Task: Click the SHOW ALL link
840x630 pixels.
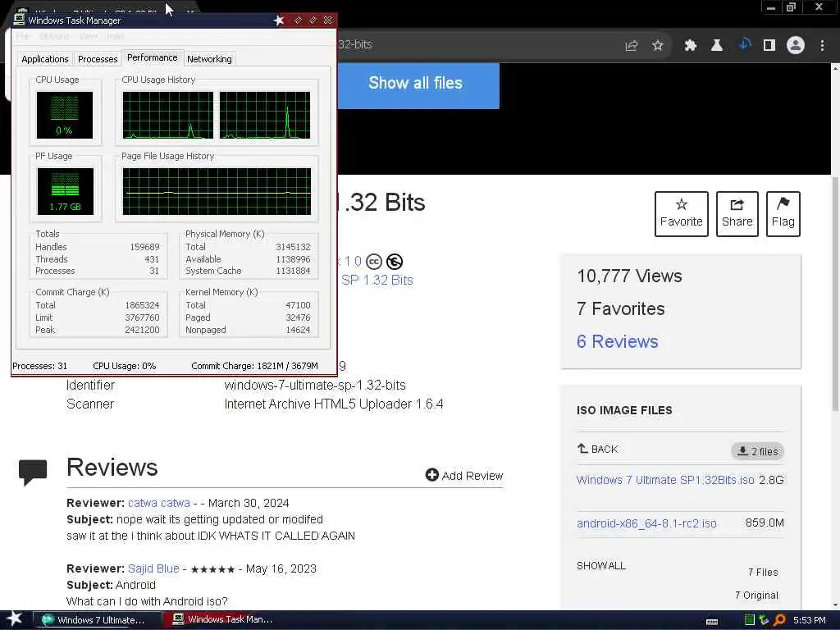Action: [601, 566]
